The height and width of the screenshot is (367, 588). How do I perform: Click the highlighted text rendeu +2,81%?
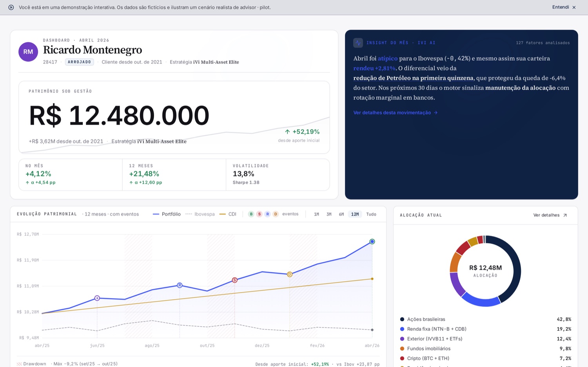[x=374, y=68]
